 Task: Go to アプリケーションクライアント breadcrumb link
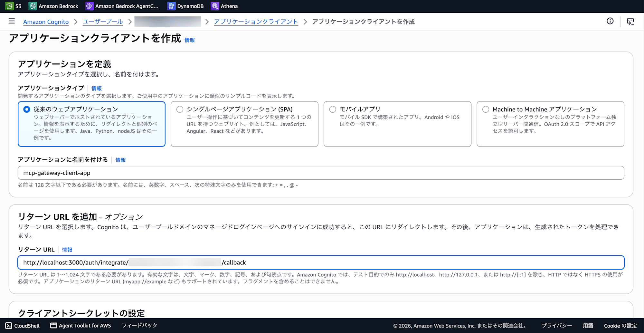(x=256, y=22)
